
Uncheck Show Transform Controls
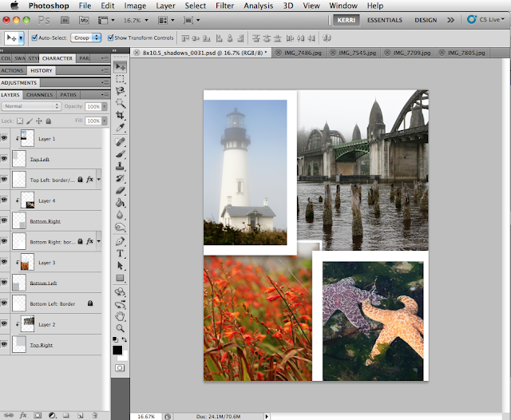pyautogui.click(x=109, y=38)
